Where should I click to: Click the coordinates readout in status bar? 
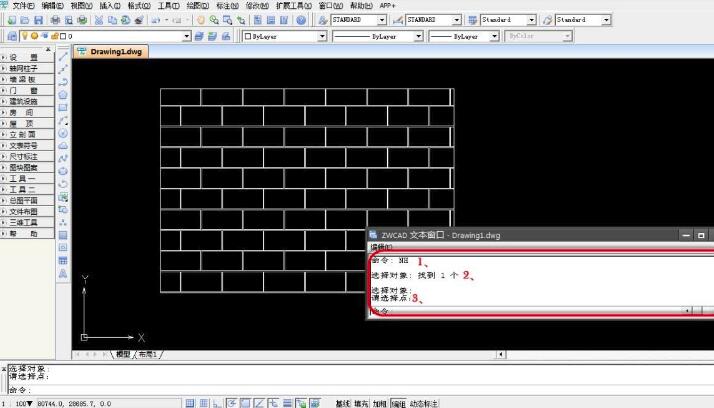[x=74, y=403]
